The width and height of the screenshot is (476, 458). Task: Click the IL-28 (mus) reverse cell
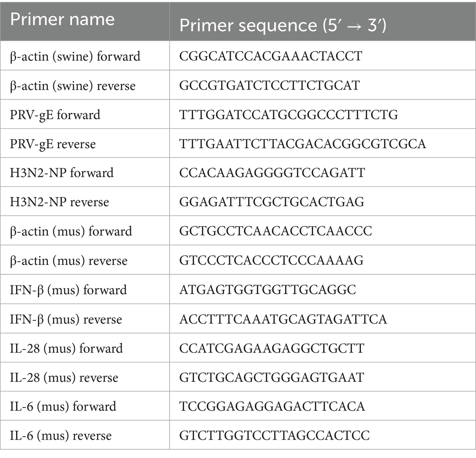coord(64,377)
